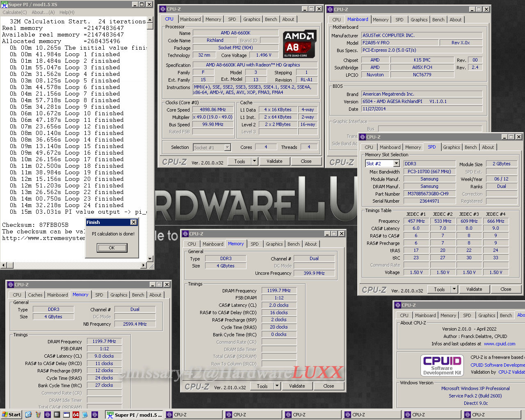Open Slot #2 memory slot dropdown
Viewport: 525px width, 420px height.
(396, 164)
